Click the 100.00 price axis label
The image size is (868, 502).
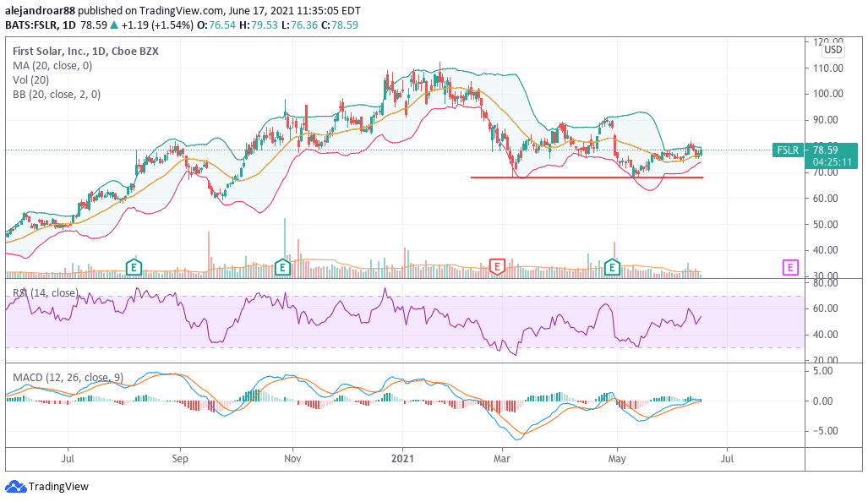827,94
